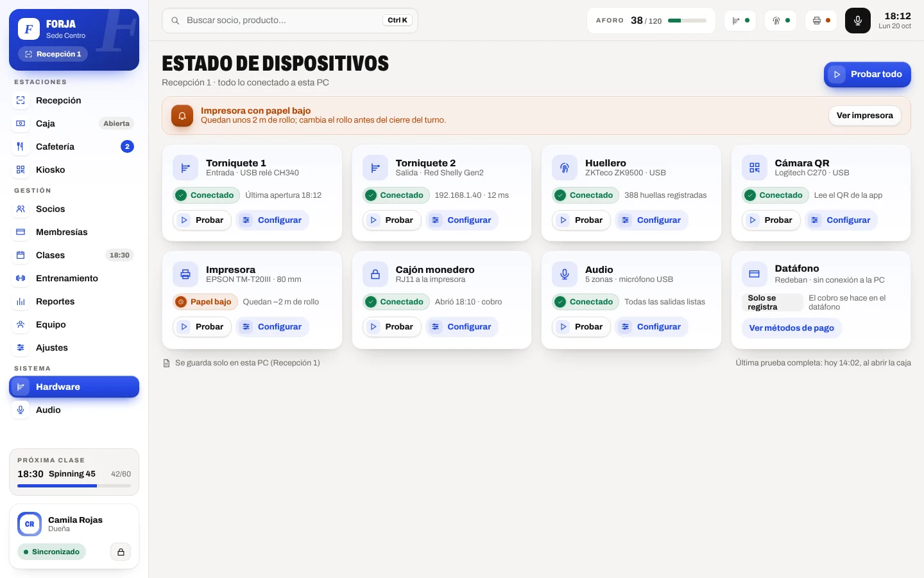Click the black microphone button in top bar

(858, 21)
